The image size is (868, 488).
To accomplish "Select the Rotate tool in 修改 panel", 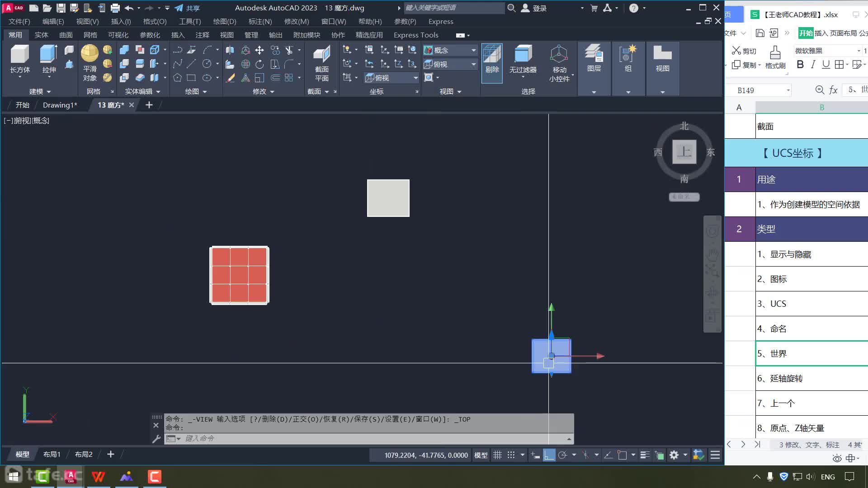I will pyautogui.click(x=259, y=64).
